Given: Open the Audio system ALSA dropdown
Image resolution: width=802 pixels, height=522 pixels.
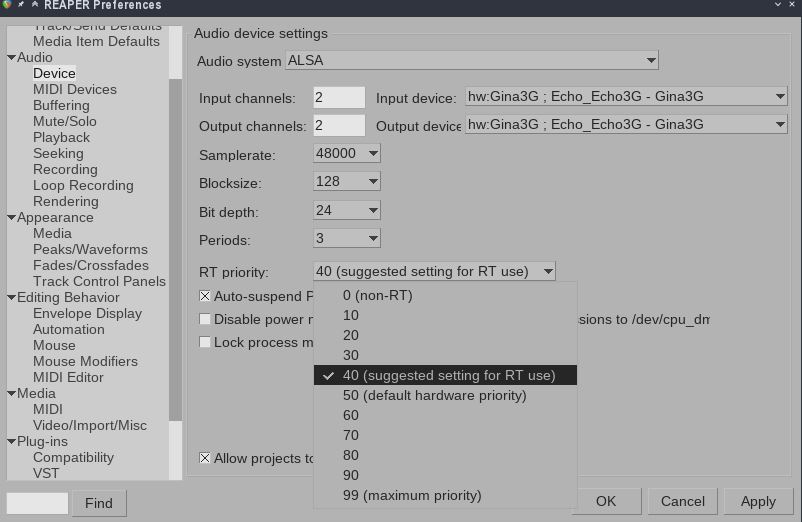Looking at the screenshot, I should click(x=472, y=60).
